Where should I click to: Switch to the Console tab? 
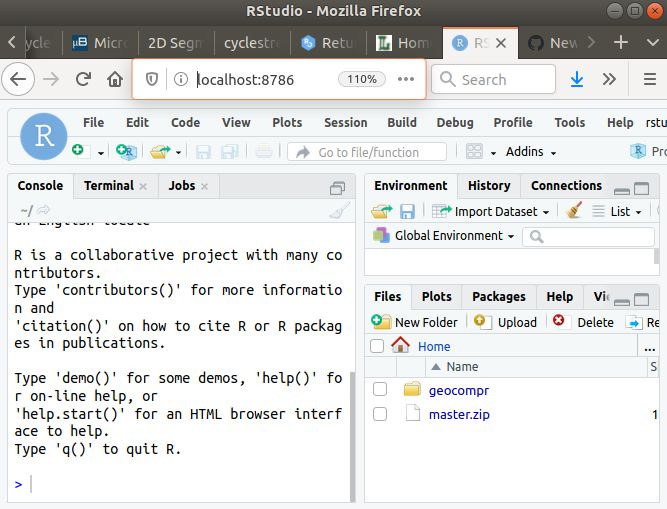[40, 186]
